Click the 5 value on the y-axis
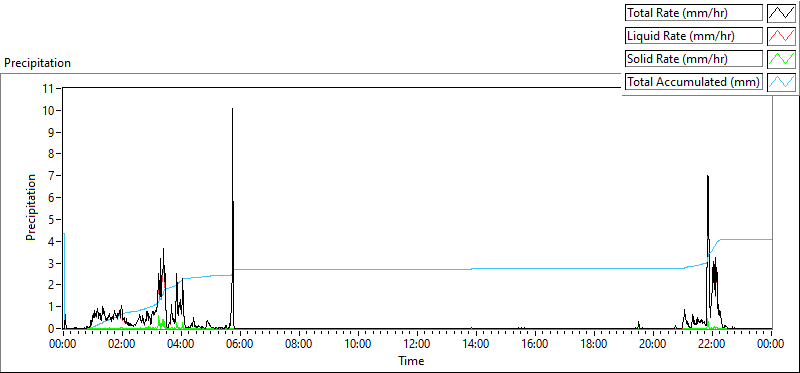Image resolution: width=800 pixels, height=373 pixels. [x=52, y=219]
